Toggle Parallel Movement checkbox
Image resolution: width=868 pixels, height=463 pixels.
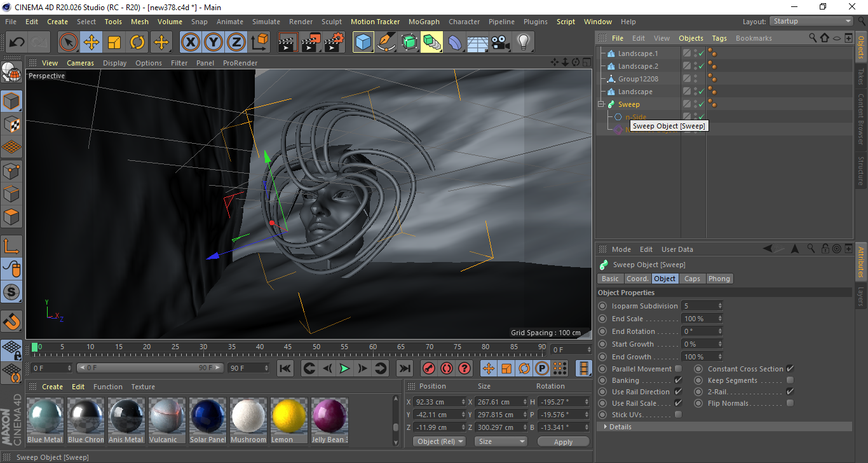pos(678,369)
